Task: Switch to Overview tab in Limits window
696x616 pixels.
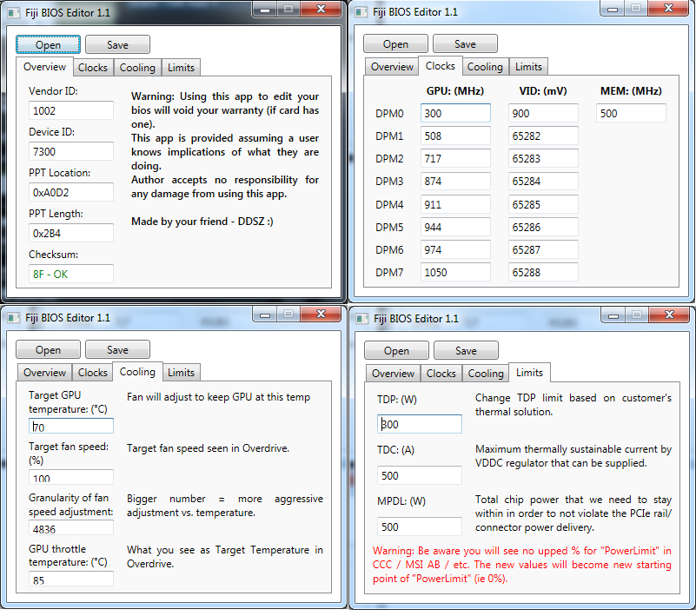Action: tap(393, 374)
